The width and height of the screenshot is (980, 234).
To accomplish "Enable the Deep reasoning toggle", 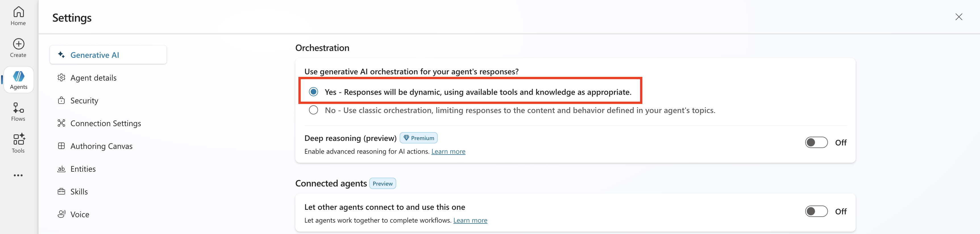I will [x=816, y=143].
